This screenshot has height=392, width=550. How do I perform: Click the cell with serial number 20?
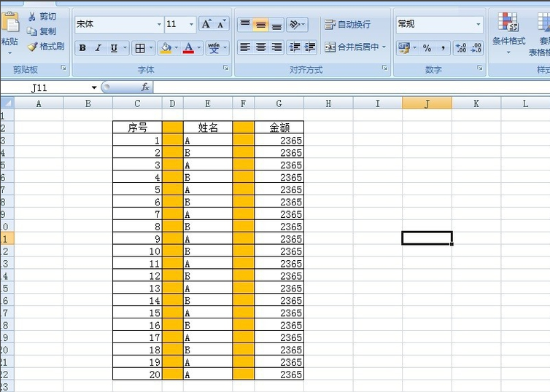tap(137, 374)
